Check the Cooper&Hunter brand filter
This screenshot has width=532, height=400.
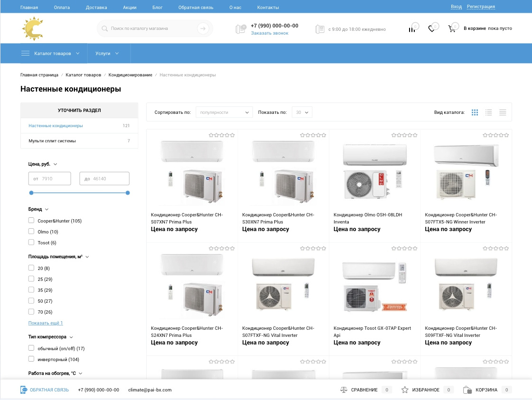click(31, 221)
